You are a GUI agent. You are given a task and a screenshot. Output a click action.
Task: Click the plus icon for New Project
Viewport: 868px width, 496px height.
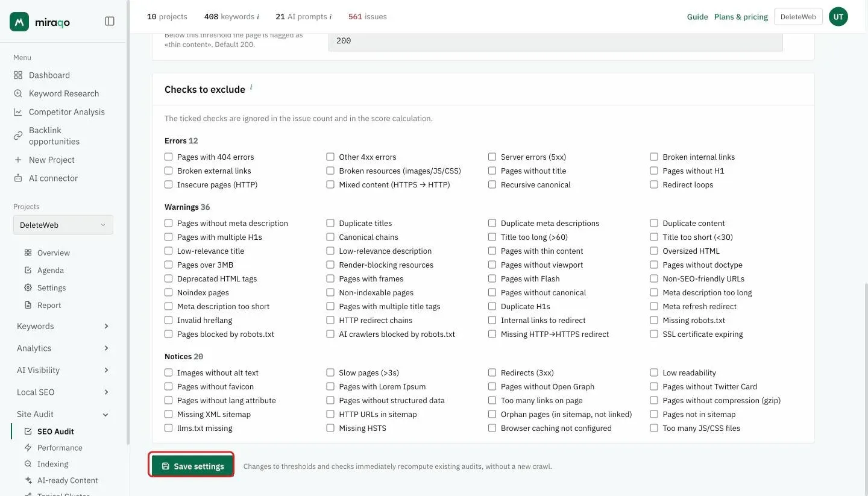pyautogui.click(x=18, y=160)
